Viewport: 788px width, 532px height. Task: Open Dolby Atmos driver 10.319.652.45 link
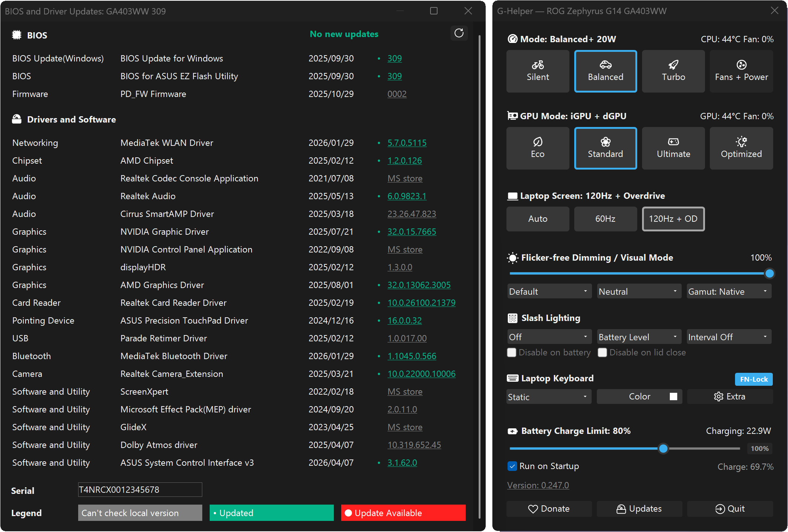pos(414,445)
